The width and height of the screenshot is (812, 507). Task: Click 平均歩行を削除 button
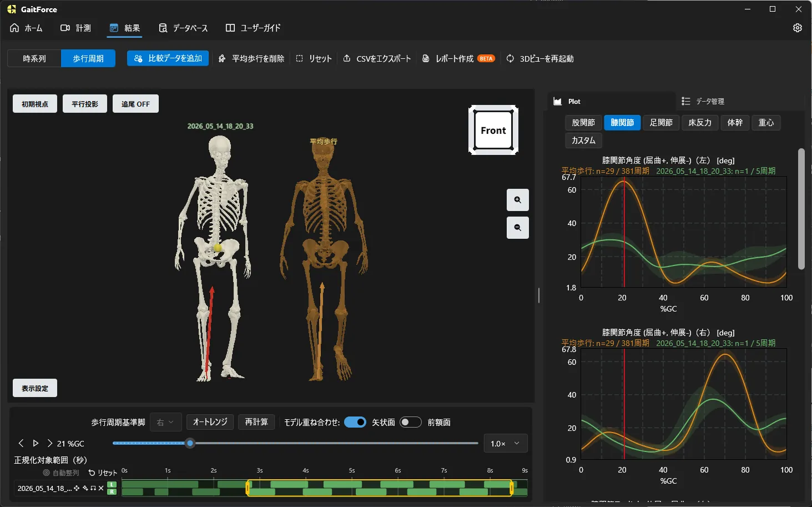(x=251, y=58)
